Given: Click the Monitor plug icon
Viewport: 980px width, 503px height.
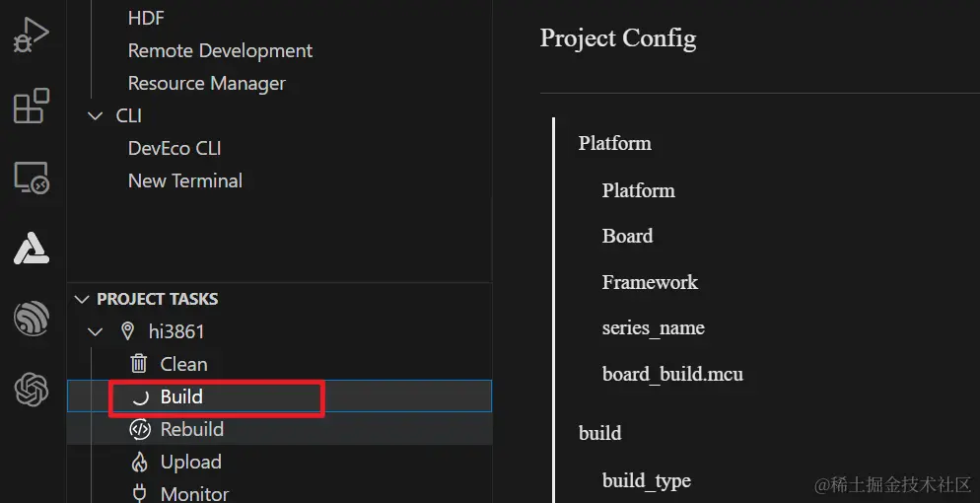Looking at the screenshot, I should click(140, 492).
